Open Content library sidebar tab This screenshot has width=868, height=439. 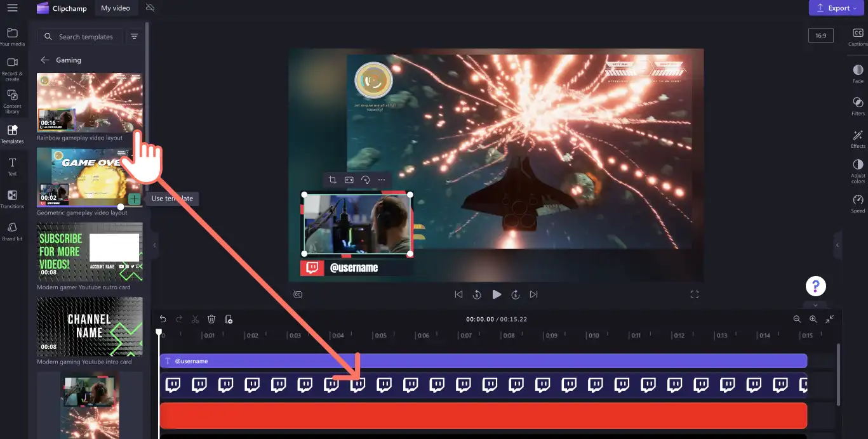coord(12,102)
